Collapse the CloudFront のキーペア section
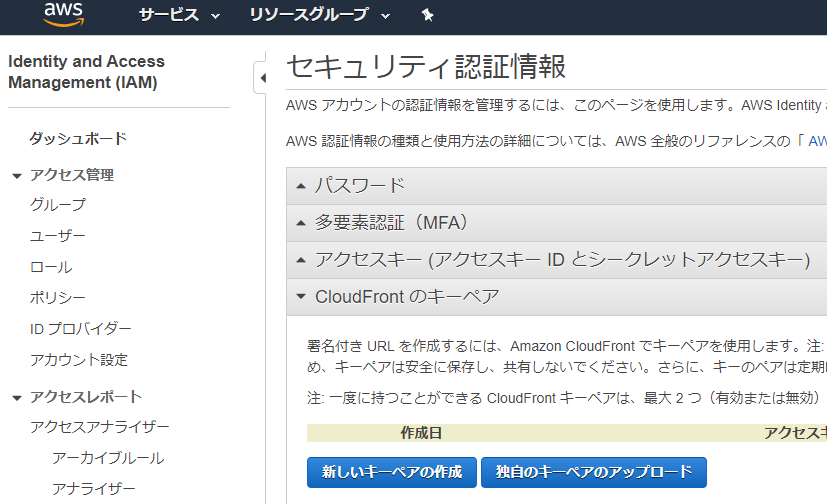This screenshot has width=827, height=504. (x=556, y=297)
